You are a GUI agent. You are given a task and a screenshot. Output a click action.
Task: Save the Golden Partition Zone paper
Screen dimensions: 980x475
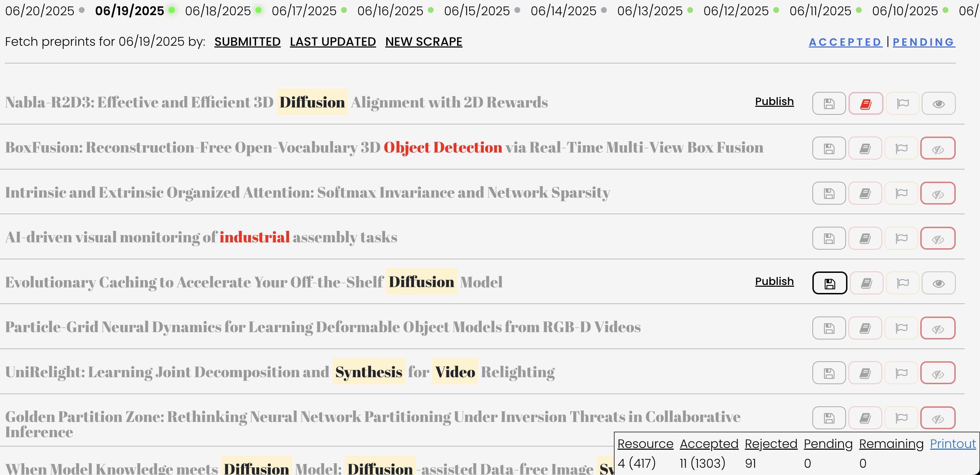(829, 418)
